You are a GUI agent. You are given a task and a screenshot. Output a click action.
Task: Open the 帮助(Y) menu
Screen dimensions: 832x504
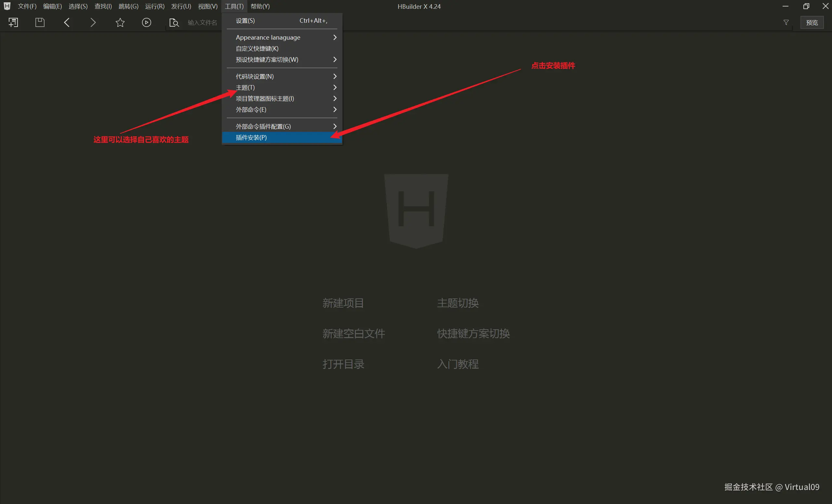pyautogui.click(x=260, y=6)
